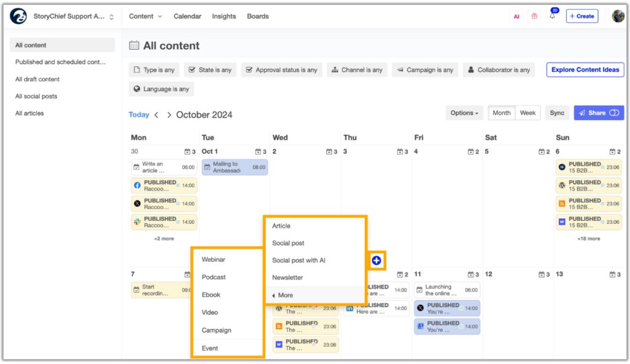Open the notifications bell

(x=552, y=16)
